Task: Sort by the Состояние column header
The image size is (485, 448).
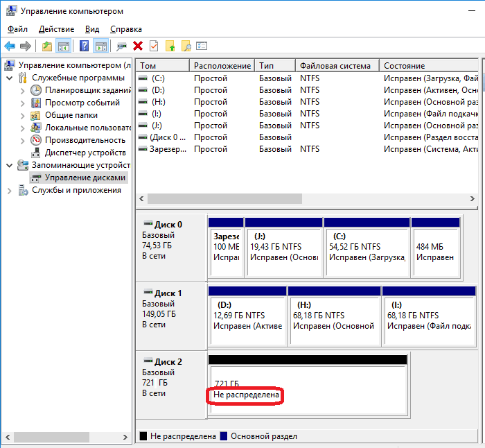Action: coord(429,66)
